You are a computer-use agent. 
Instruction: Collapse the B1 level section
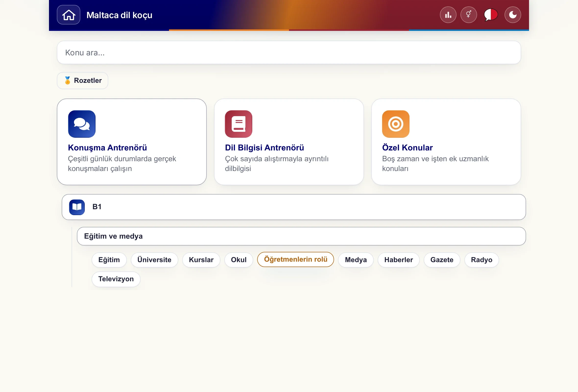coord(294,207)
